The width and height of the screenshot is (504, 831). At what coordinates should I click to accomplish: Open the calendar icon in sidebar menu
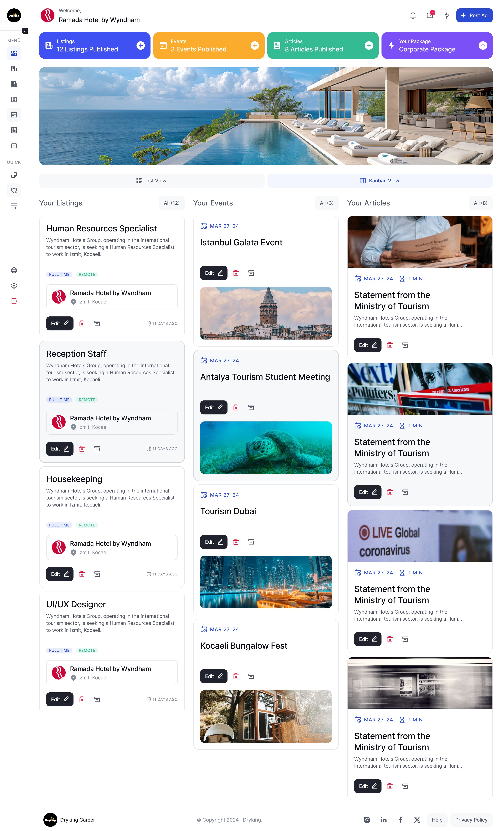click(x=14, y=115)
